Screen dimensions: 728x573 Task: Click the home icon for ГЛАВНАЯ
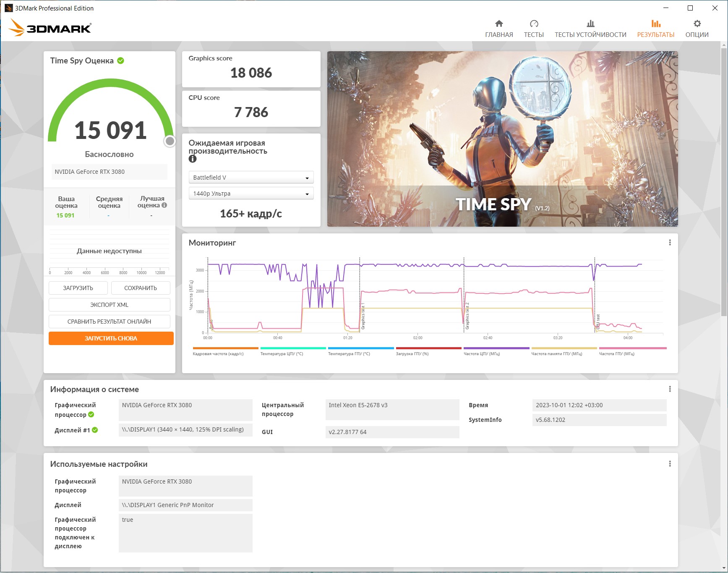tap(499, 24)
